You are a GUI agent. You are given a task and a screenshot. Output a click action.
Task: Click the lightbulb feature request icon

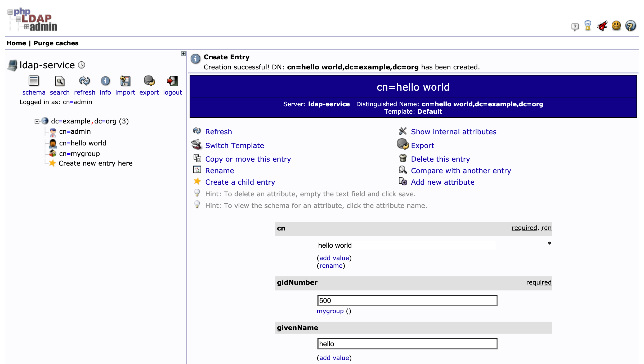tap(588, 26)
